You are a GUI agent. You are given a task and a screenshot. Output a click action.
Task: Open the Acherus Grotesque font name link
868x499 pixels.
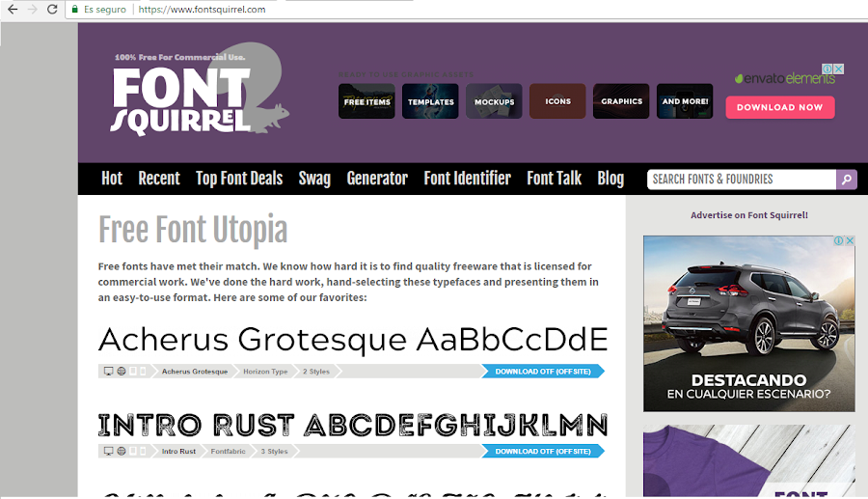pyautogui.click(x=195, y=371)
